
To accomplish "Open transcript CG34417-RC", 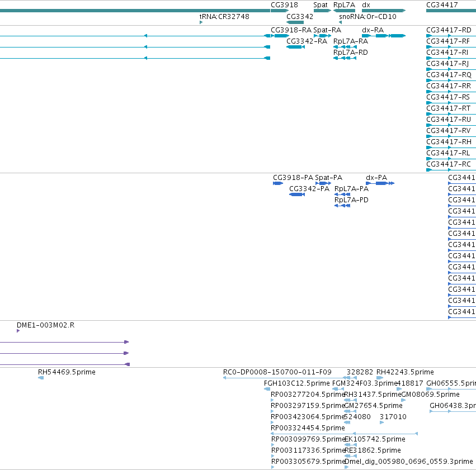I will (x=449, y=164).
